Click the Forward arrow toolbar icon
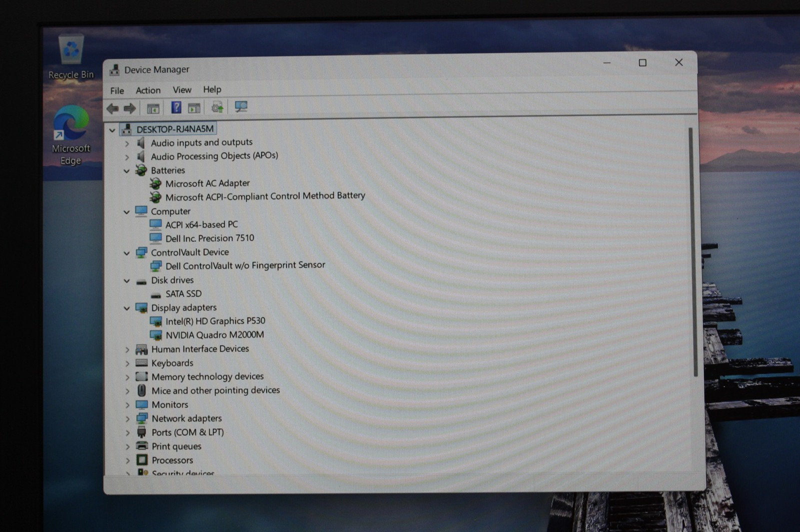The image size is (800, 532). 130,108
